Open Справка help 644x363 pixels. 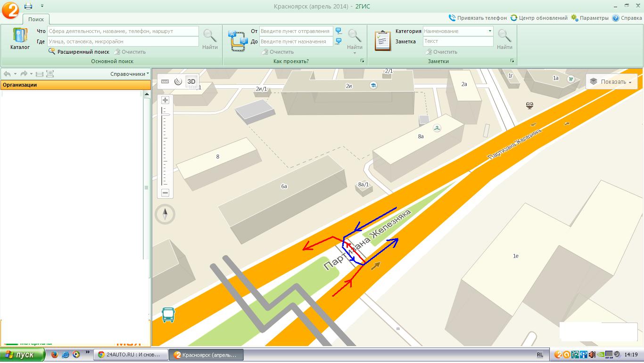pyautogui.click(x=627, y=18)
